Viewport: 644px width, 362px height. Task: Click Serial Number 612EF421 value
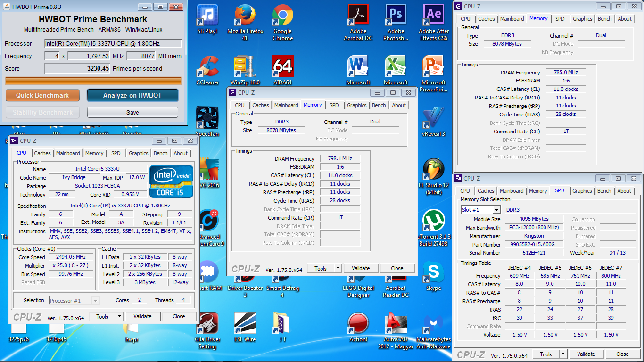click(x=534, y=253)
